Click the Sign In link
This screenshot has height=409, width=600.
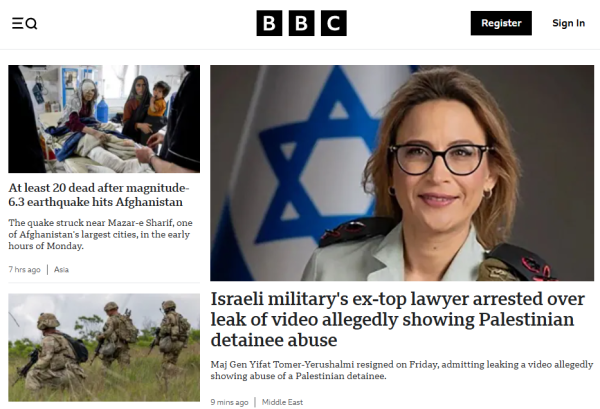coord(568,23)
